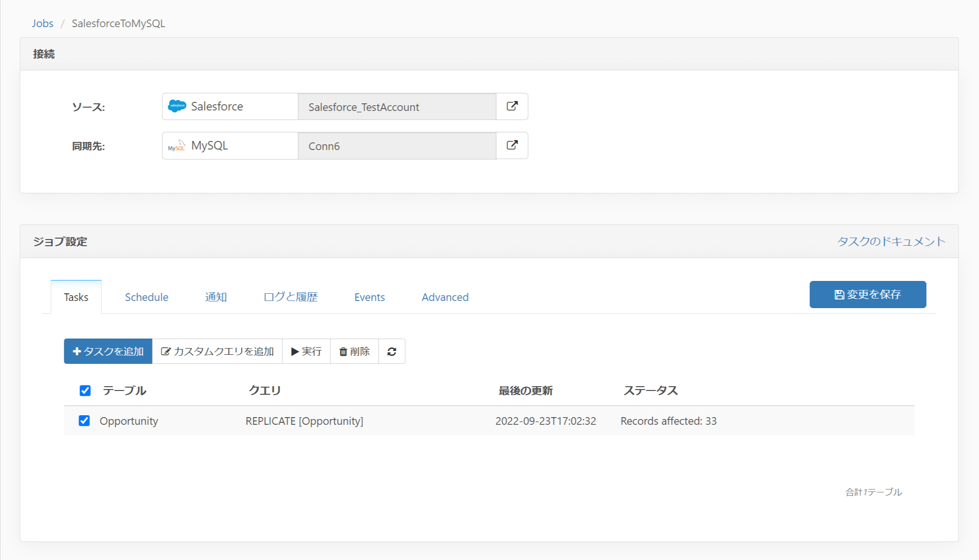
Task: Open the ログと履歴 tab
Action: click(x=290, y=297)
